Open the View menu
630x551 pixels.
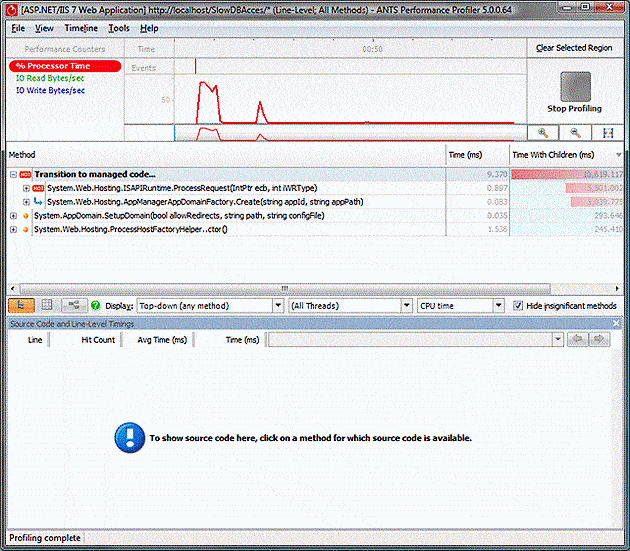point(44,28)
